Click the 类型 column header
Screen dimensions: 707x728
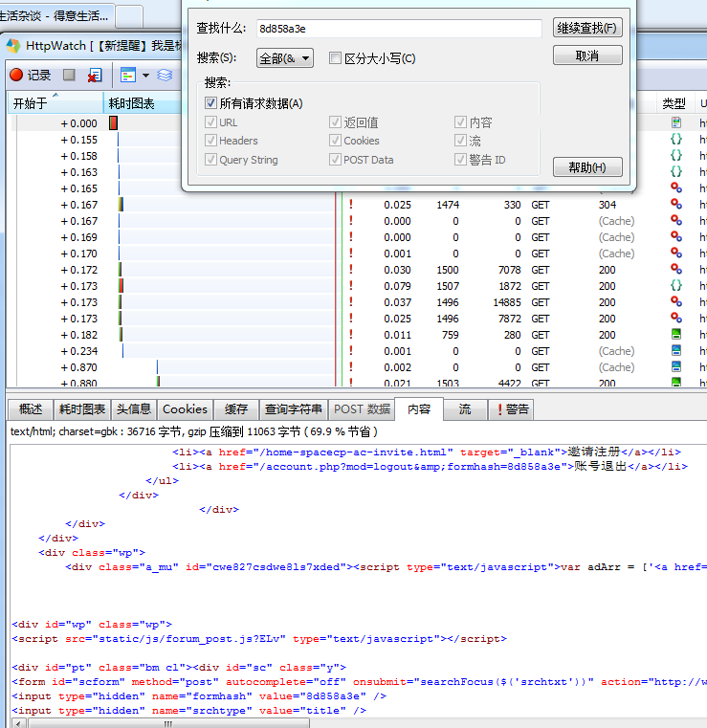pos(674,103)
